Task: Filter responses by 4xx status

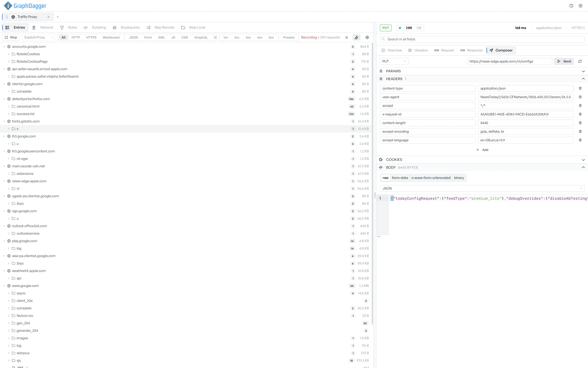Action: pos(260,38)
